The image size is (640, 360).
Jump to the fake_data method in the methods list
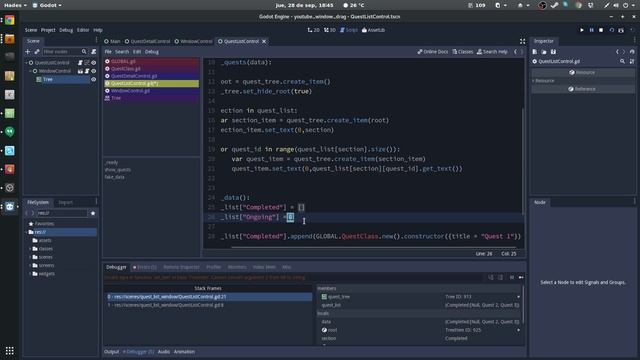tap(114, 177)
